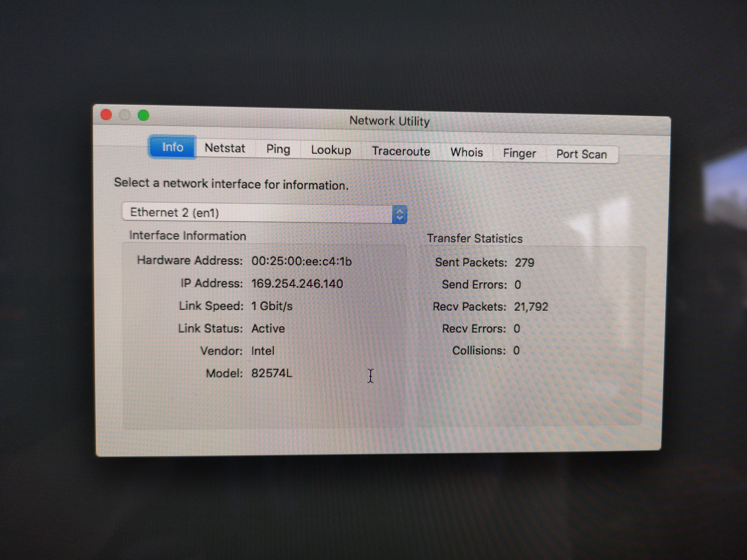Click the Model label
Viewport: 747px width, 560px height.
[224, 373]
